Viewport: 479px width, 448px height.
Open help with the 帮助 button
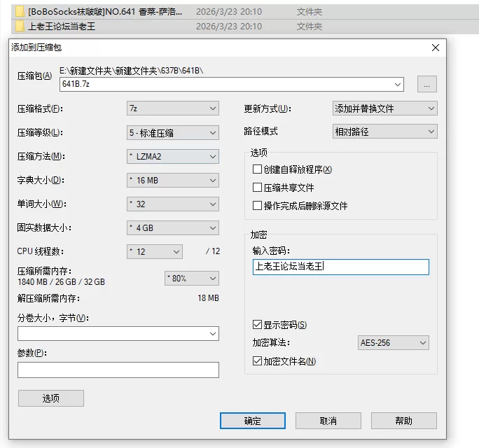point(404,421)
